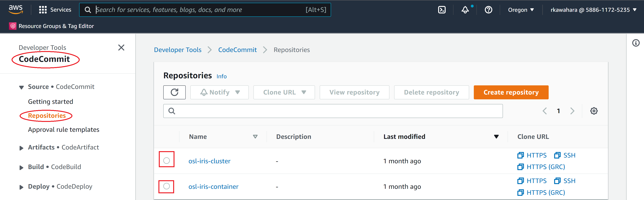Refresh the repositories list
This screenshot has width=644, height=200.
click(174, 92)
